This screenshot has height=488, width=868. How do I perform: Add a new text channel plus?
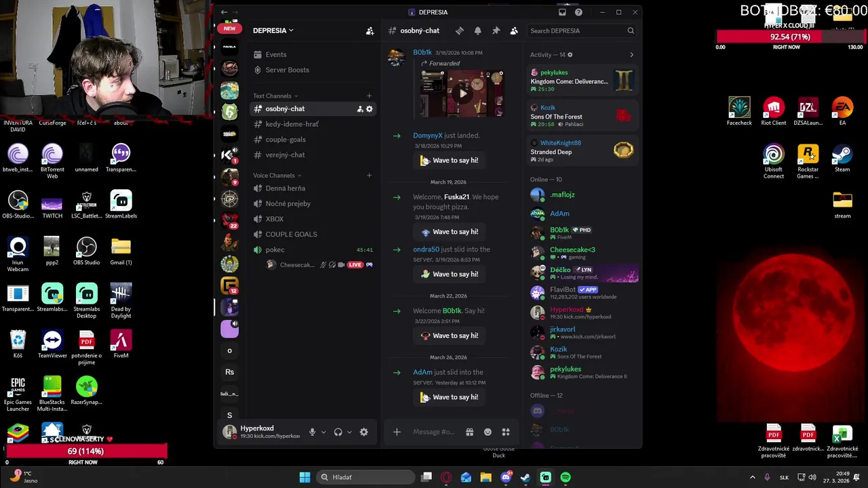coord(369,96)
